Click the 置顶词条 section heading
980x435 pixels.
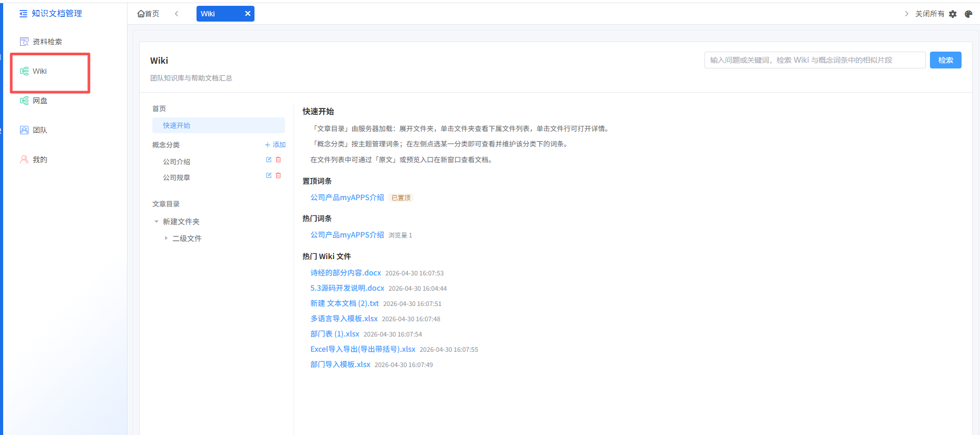pyautogui.click(x=317, y=181)
